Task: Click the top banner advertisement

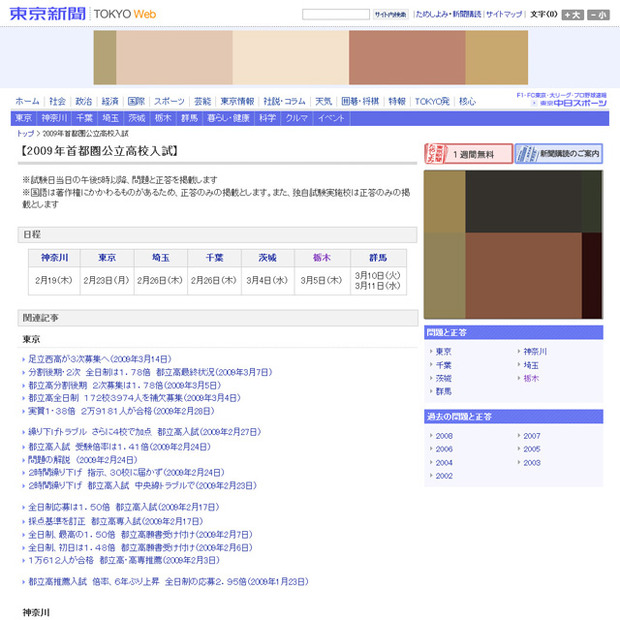Action: (310, 57)
